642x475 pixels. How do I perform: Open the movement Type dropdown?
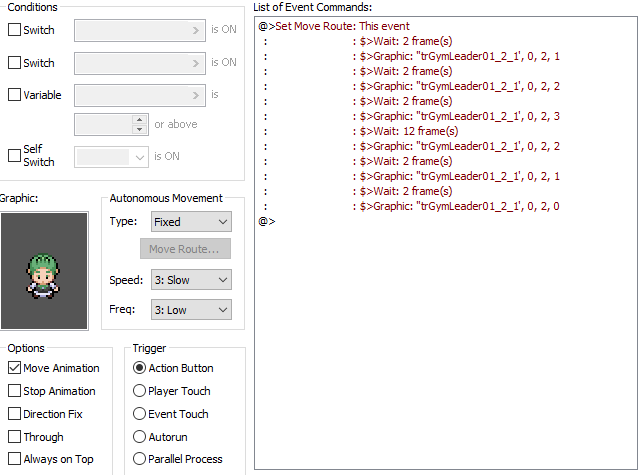tap(191, 222)
